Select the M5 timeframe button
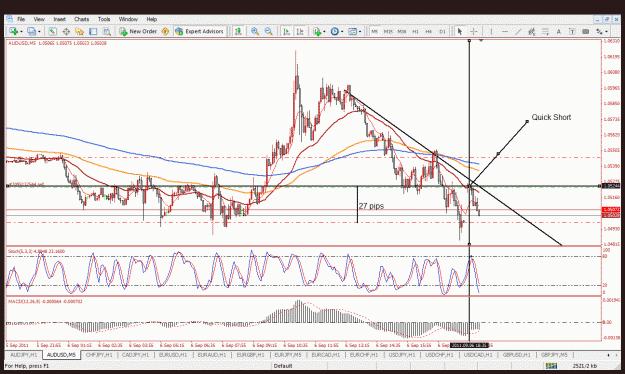The height and width of the screenshot is (374, 625). (374, 31)
